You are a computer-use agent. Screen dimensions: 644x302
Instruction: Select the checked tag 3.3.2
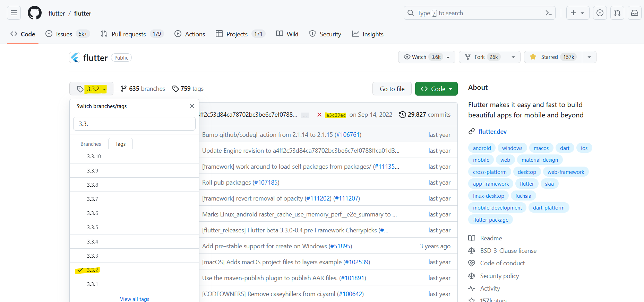[134, 270]
